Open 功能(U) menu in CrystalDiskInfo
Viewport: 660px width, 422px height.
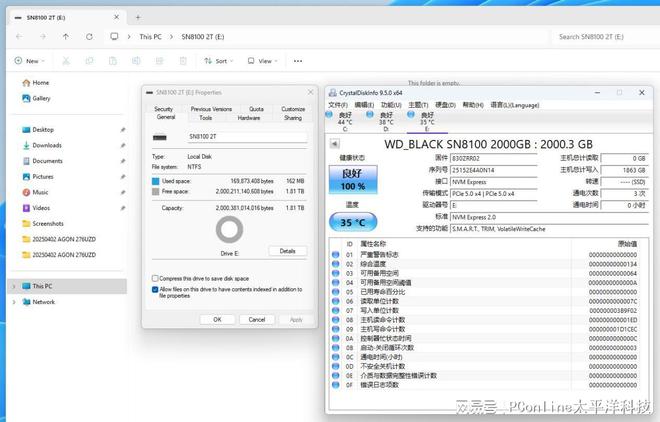point(391,105)
